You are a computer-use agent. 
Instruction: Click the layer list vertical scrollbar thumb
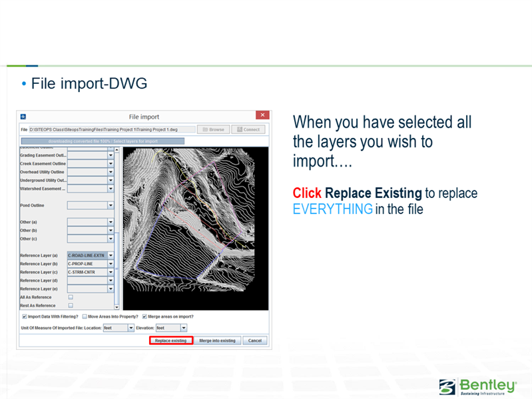click(117, 268)
